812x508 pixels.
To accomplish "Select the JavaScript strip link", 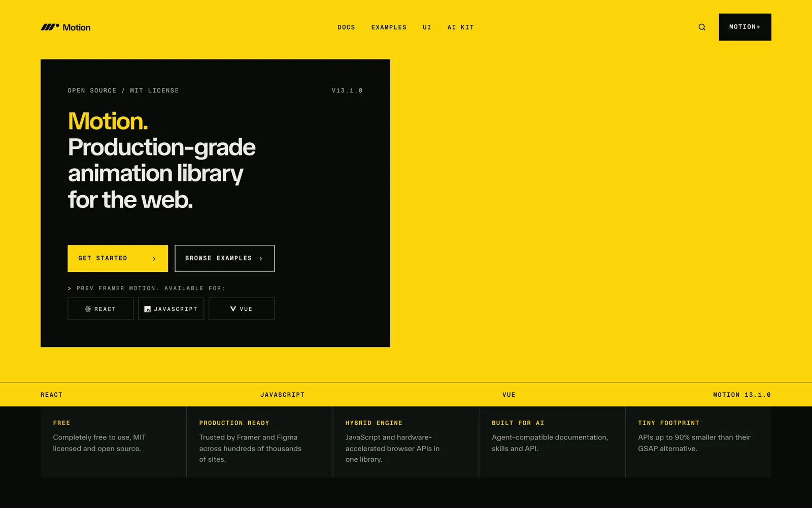I will tap(283, 395).
